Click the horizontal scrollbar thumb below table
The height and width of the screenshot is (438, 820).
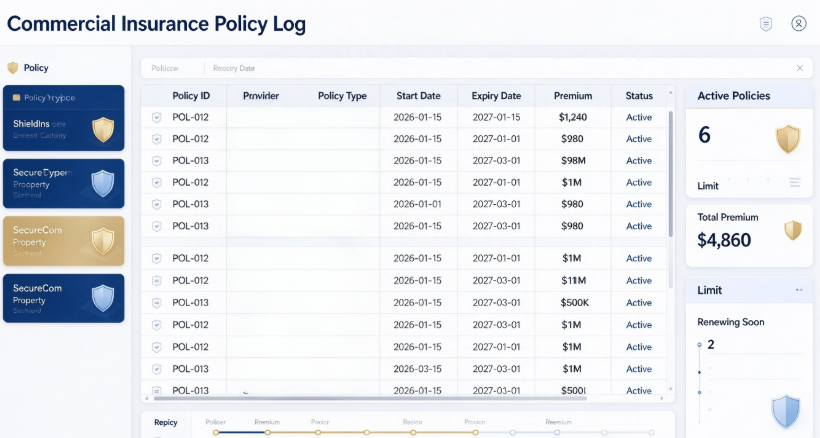coord(370,398)
